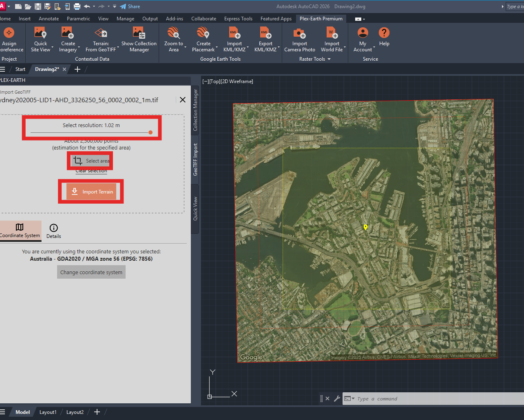
Task: Open the Express Tools ribbon tab
Action: pyautogui.click(x=238, y=19)
